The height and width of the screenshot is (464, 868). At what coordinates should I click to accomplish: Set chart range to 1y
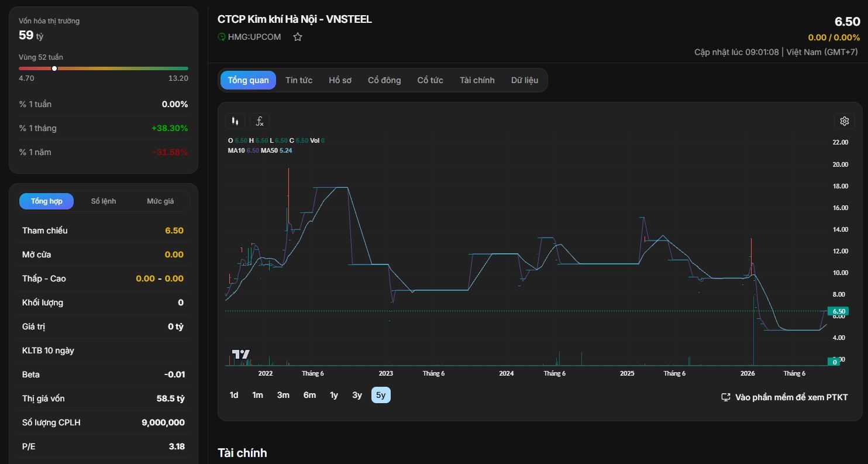click(x=334, y=395)
